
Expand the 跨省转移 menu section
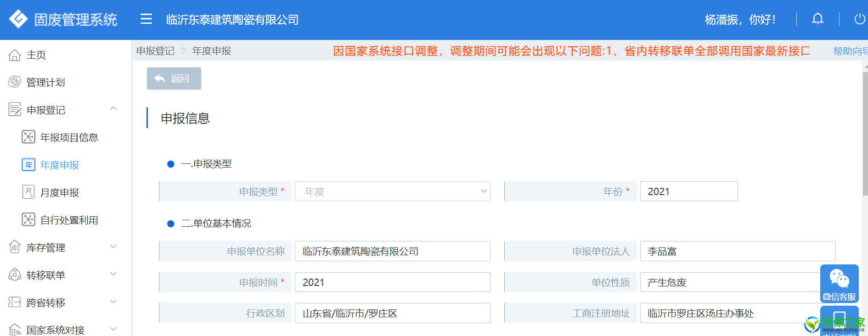tap(113, 302)
